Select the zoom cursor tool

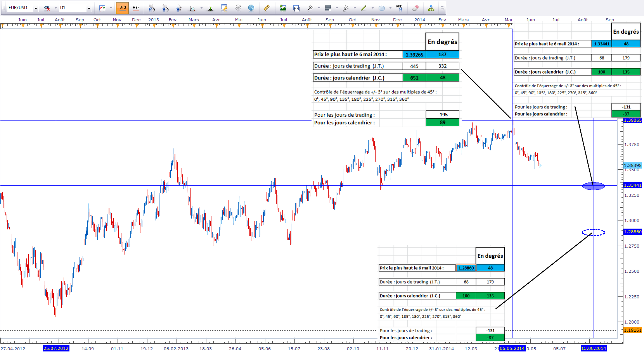point(179,8)
